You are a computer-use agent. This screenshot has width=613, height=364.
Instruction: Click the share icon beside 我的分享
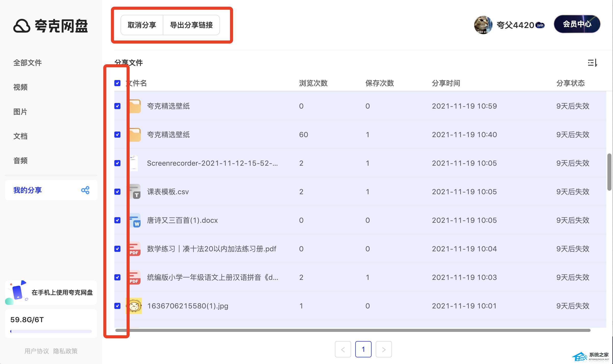(85, 190)
